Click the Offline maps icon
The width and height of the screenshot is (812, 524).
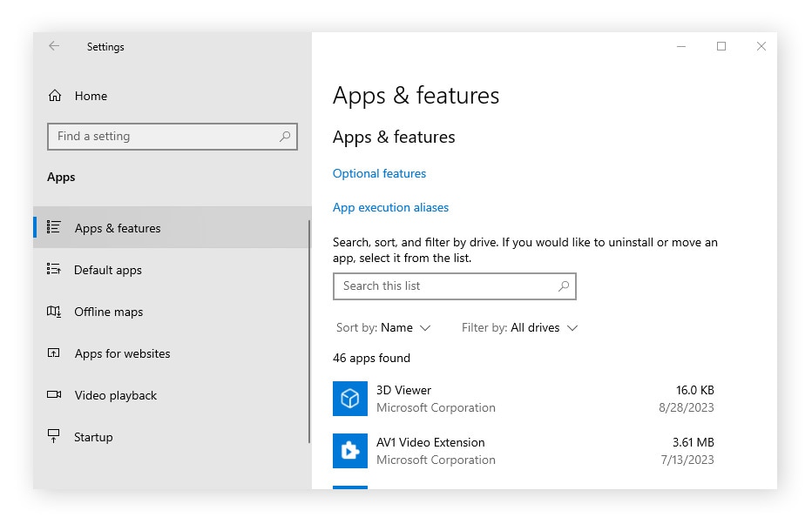[54, 312]
